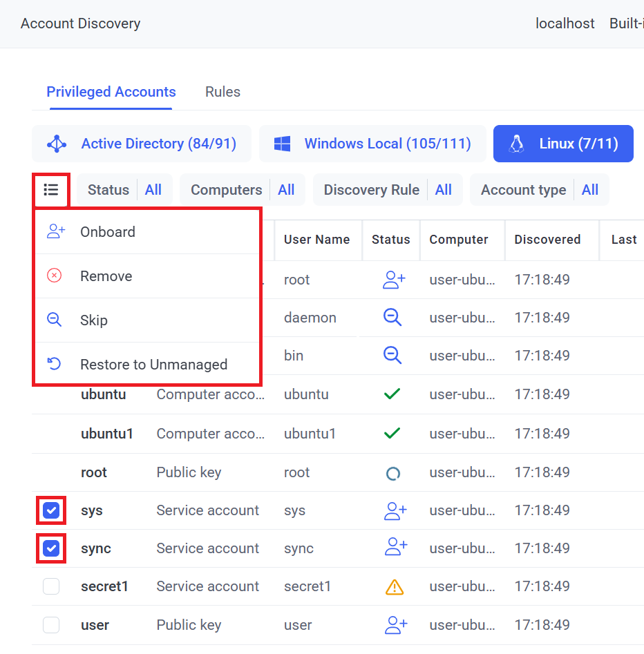The image size is (644, 654).
Task: Click the onboard status icon for sync
Action: click(x=395, y=548)
